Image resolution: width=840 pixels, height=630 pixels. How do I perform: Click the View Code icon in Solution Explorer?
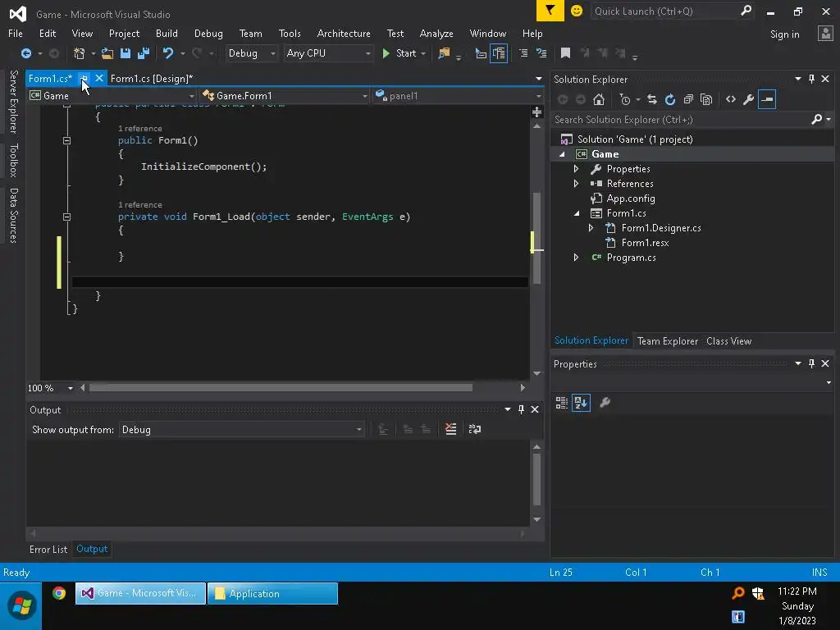[731, 99]
